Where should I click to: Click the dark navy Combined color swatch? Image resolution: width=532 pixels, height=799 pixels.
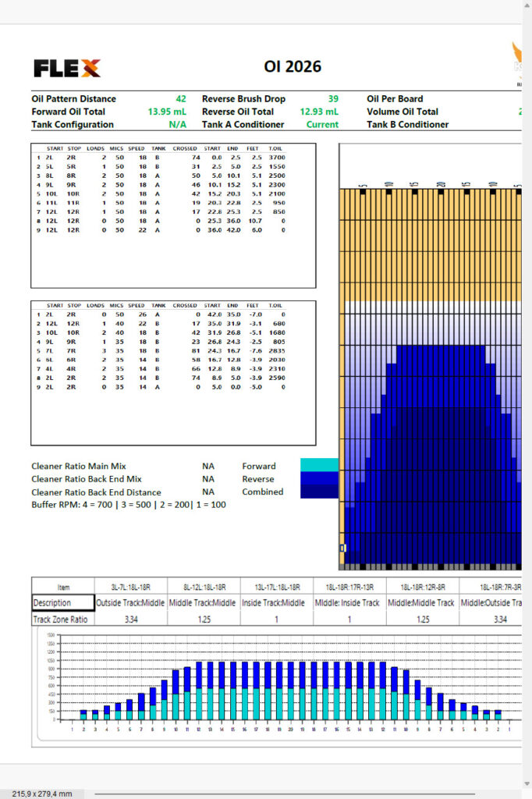click(x=319, y=492)
